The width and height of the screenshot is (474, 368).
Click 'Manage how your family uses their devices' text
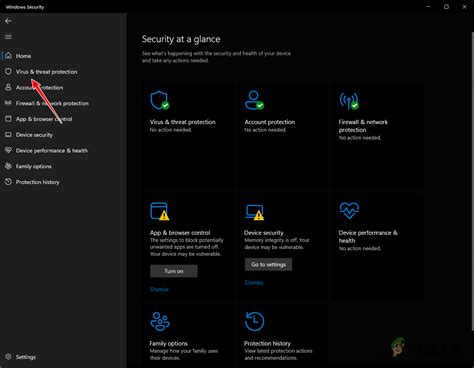[x=184, y=354]
